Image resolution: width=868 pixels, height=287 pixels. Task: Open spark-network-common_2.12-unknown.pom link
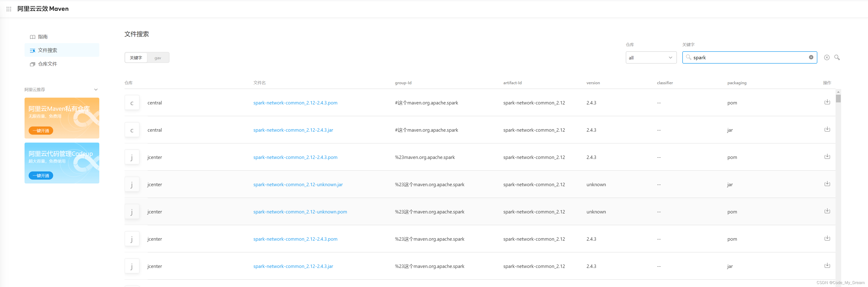[300, 212]
